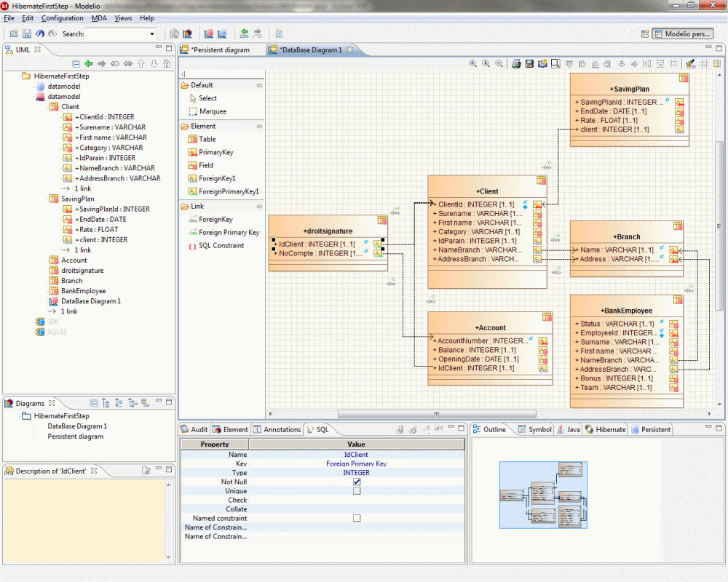The height and width of the screenshot is (582, 728).
Task: Click the INTEGER value in Type row
Action: [357, 473]
